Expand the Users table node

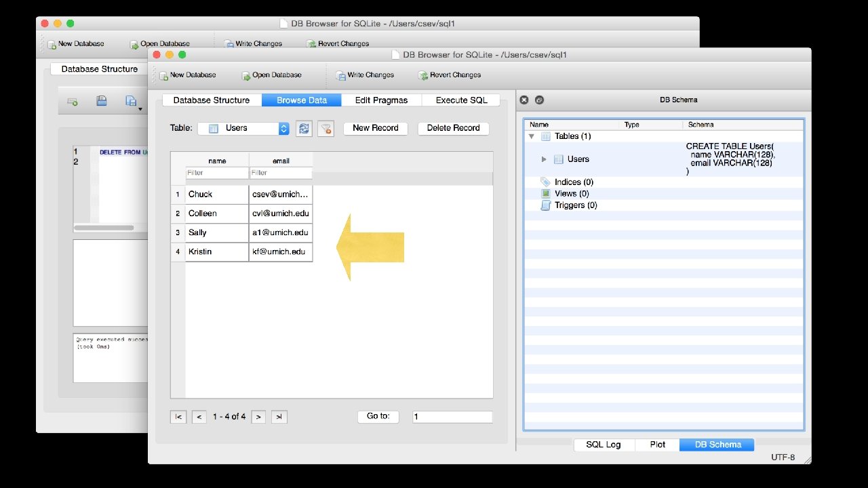544,159
